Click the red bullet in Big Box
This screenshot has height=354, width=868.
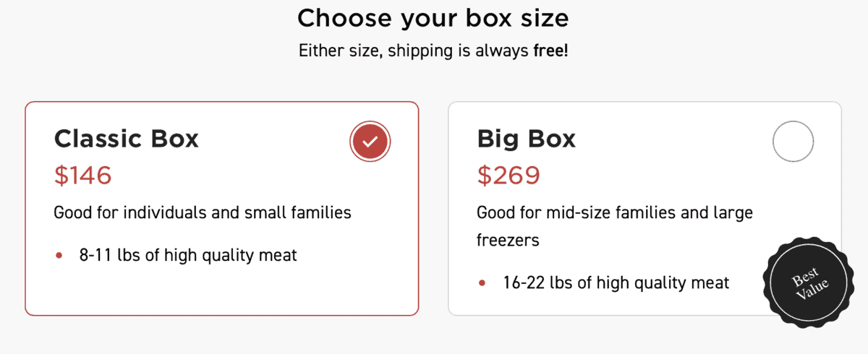[482, 283]
